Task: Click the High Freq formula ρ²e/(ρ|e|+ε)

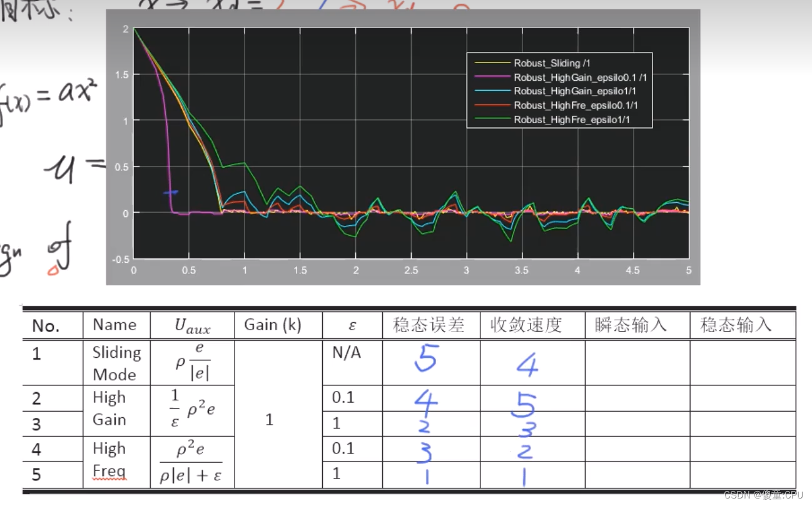Action: (x=192, y=462)
